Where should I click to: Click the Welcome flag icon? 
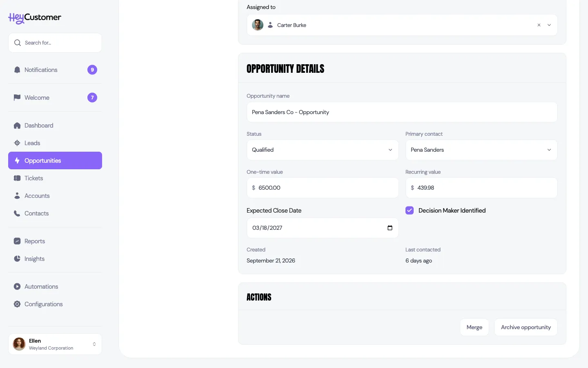(17, 98)
